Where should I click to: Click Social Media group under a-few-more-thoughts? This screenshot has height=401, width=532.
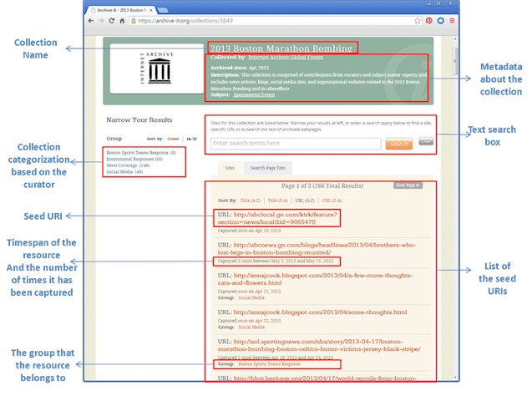tap(251, 298)
